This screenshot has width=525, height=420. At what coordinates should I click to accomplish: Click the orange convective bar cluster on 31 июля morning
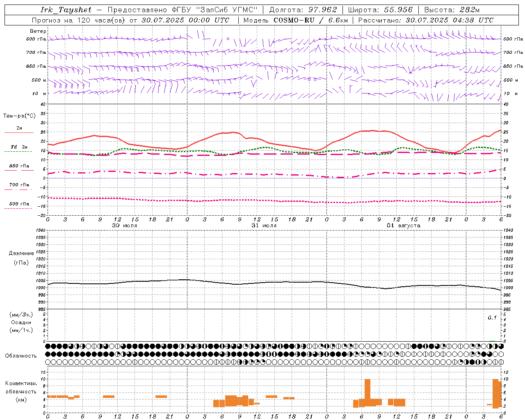coord(237,401)
